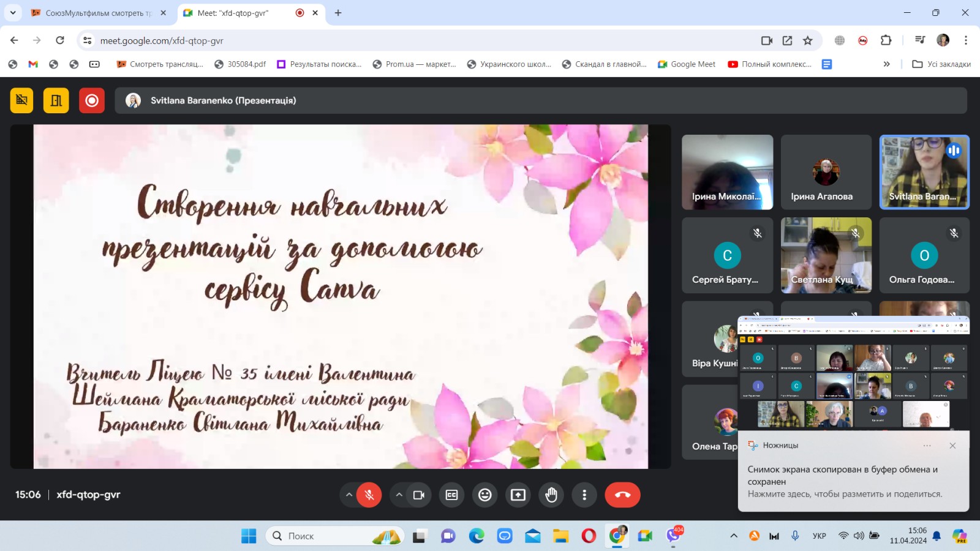Click the taskbar Поиск search box

pos(335,536)
